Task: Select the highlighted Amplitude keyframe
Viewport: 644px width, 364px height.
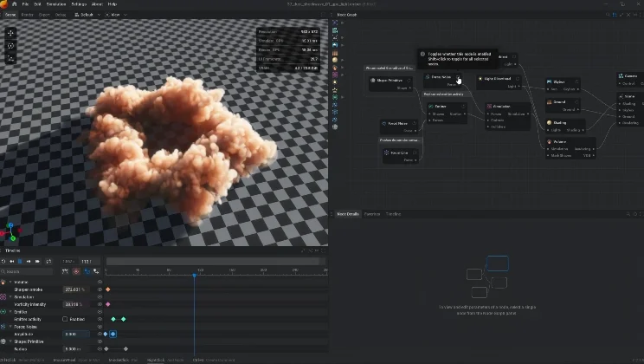Action: 113,334
